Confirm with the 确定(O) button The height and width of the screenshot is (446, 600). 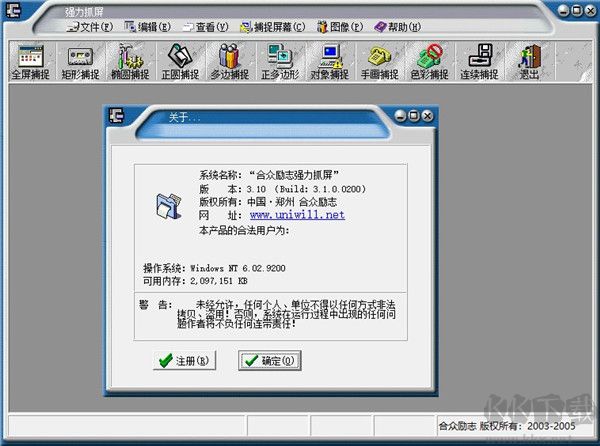pyautogui.click(x=270, y=360)
